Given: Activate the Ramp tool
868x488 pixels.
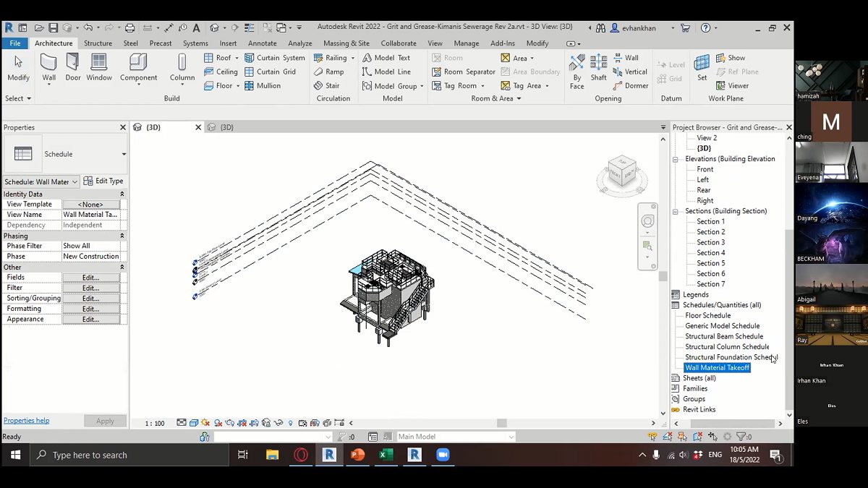Looking at the screenshot, I should (328, 72).
